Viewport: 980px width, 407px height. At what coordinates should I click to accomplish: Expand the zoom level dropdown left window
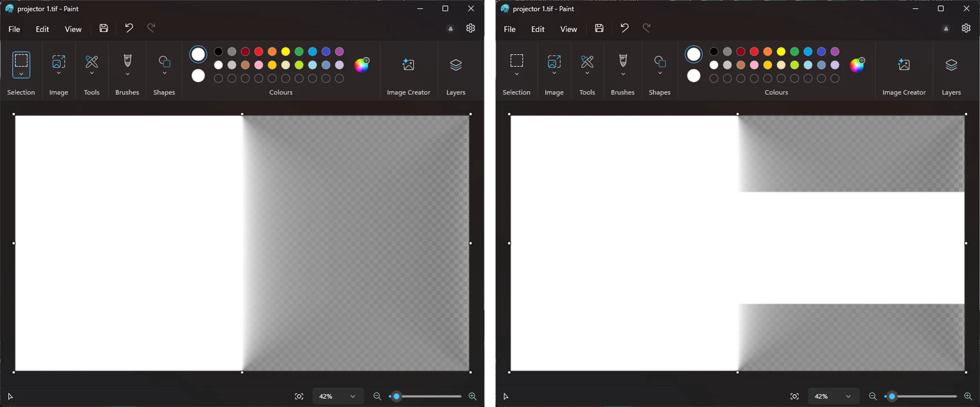(353, 396)
